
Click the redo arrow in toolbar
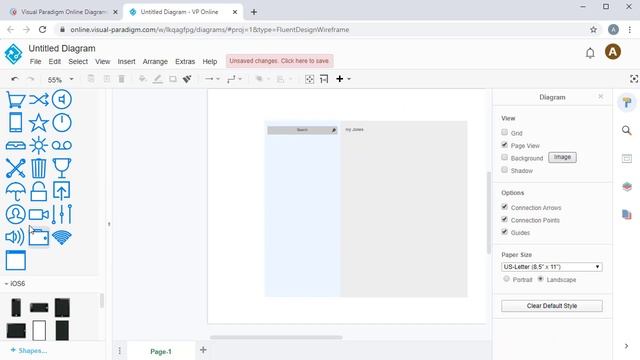(30, 79)
